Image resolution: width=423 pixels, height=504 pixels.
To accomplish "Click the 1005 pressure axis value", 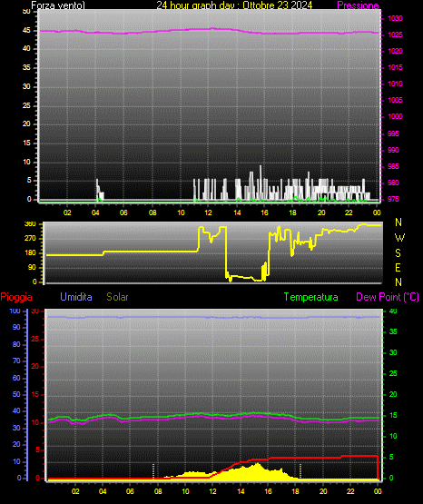I will [x=395, y=100].
